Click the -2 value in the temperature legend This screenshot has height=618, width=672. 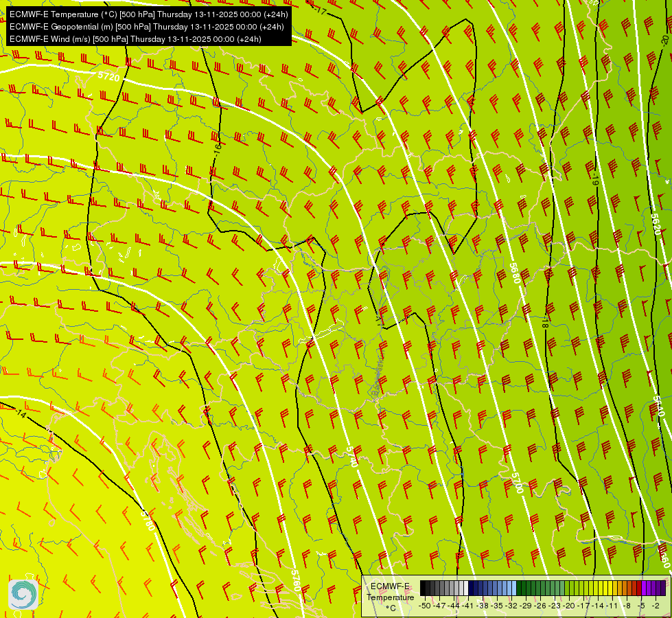[656, 606]
